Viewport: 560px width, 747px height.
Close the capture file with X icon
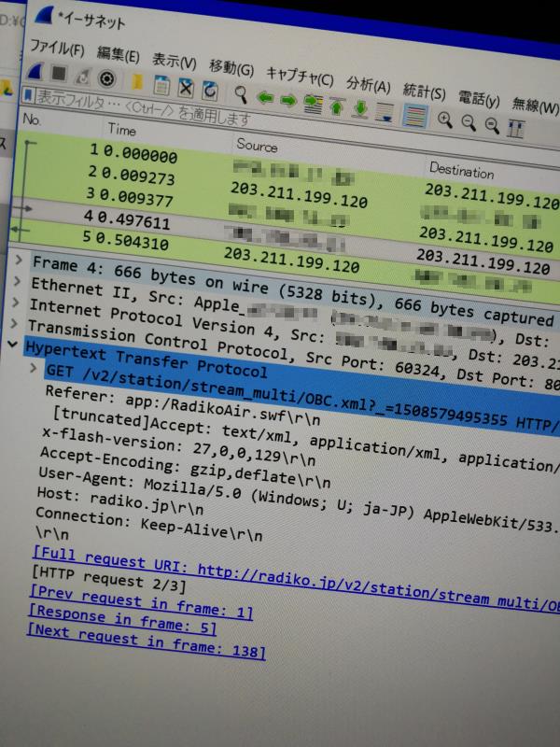click(186, 87)
